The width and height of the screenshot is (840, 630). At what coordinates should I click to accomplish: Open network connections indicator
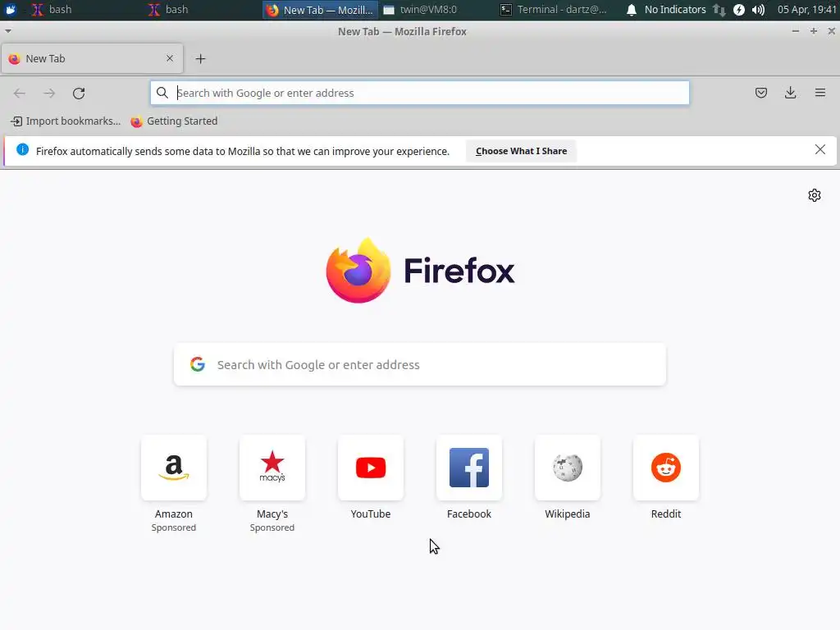pos(719,10)
